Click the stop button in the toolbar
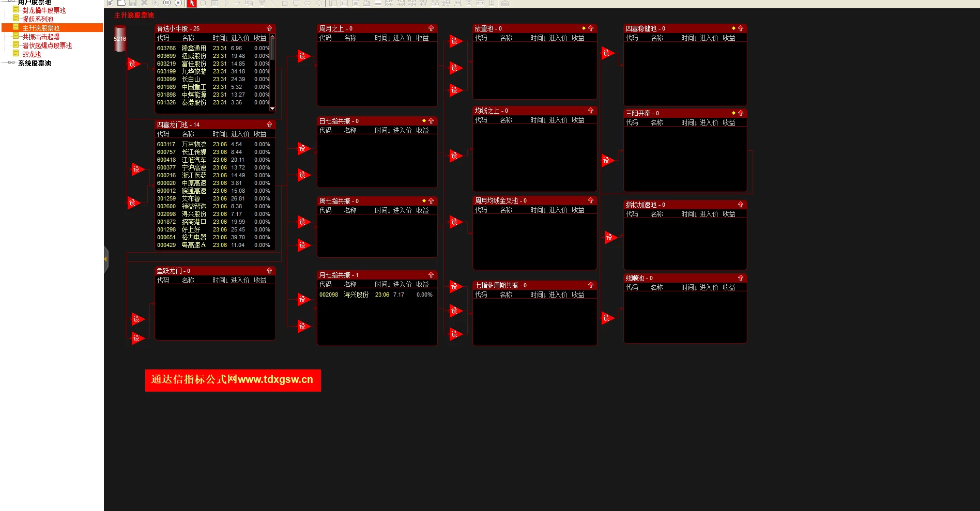Viewport: 980px width, 511px height. point(178,3)
